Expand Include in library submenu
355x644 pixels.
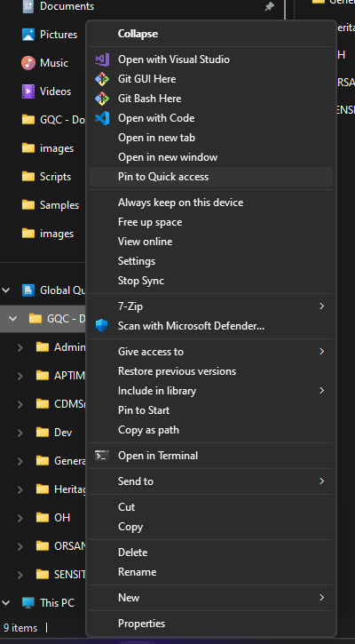pos(322,391)
